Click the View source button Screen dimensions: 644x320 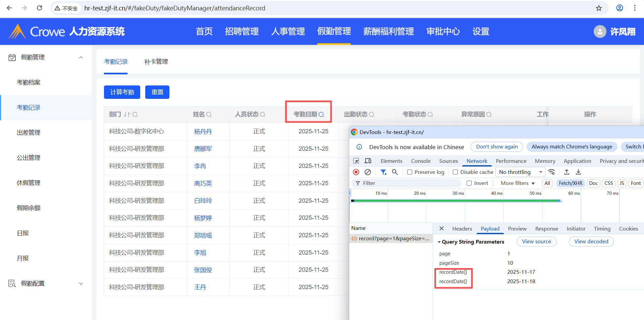(536, 242)
